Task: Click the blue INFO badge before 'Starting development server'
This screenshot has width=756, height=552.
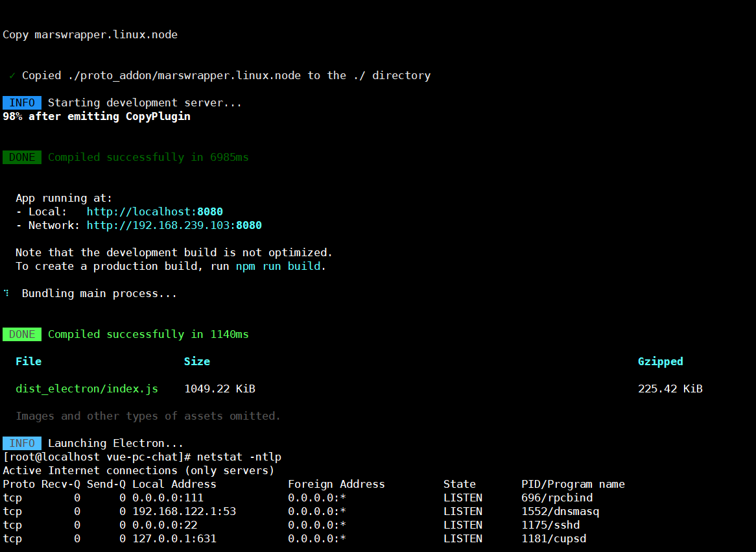Action: click(21, 102)
